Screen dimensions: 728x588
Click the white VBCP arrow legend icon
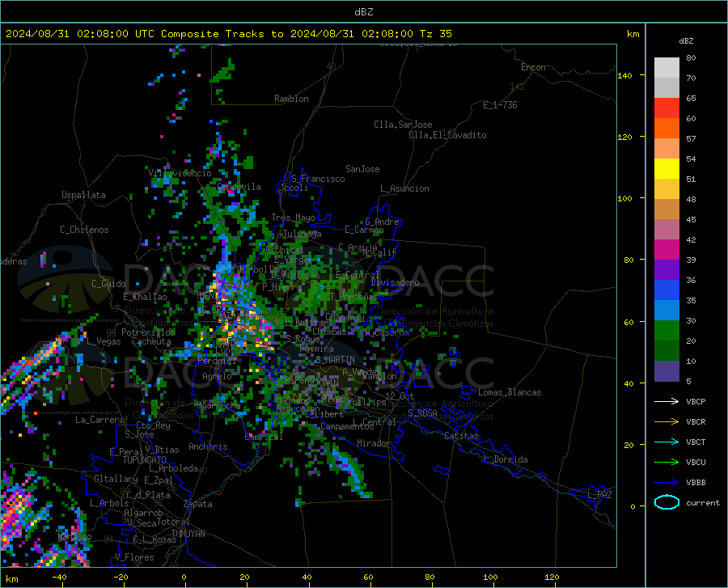coord(667,401)
